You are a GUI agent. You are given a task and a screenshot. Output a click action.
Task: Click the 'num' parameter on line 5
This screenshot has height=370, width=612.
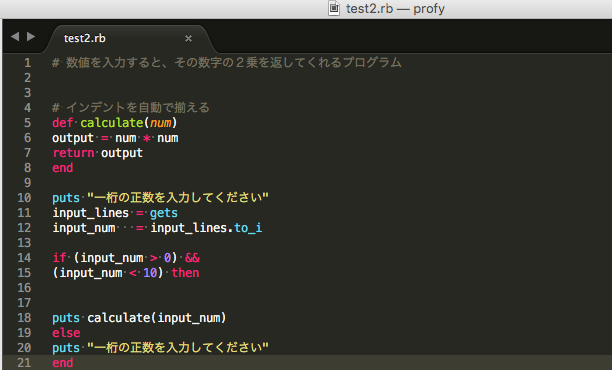[161, 123]
